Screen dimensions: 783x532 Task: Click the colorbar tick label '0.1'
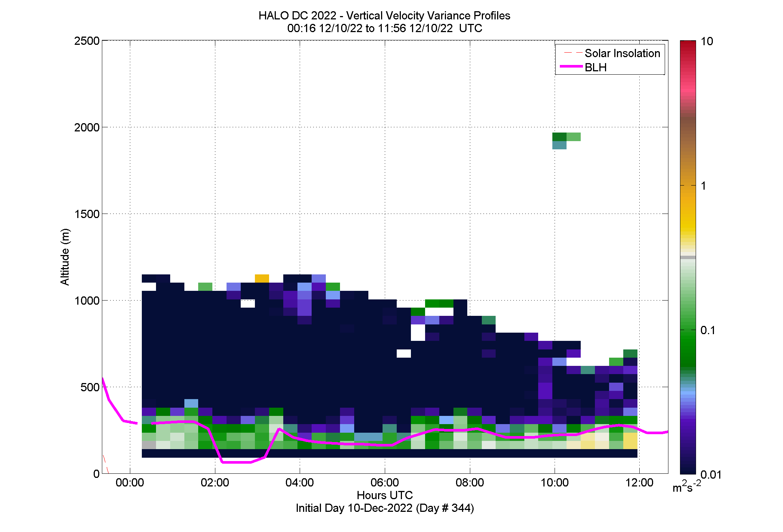[x=708, y=330]
